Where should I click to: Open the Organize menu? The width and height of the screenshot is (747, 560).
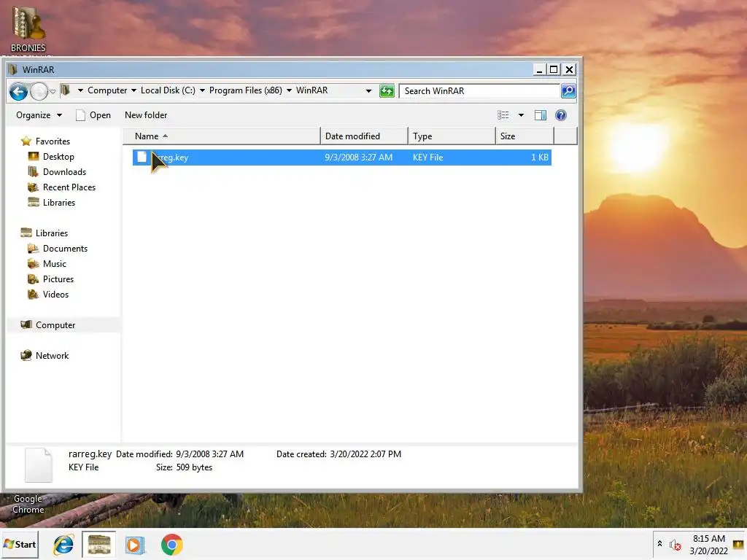point(39,115)
